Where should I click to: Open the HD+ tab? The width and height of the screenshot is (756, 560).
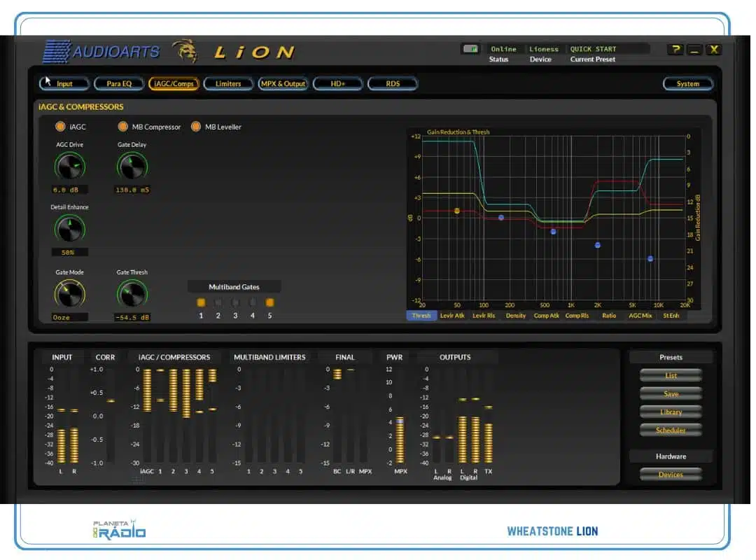pyautogui.click(x=337, y=83)
